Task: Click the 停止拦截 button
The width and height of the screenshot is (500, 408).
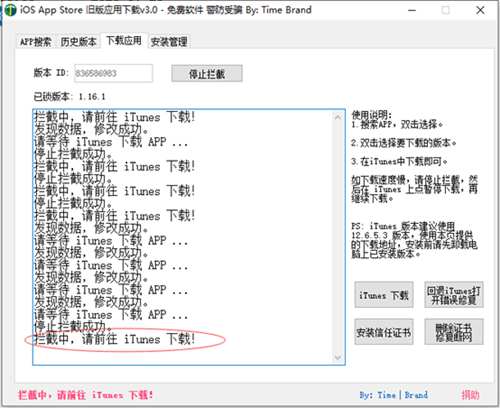Action: pyautogui.click(x=207, y=74)
